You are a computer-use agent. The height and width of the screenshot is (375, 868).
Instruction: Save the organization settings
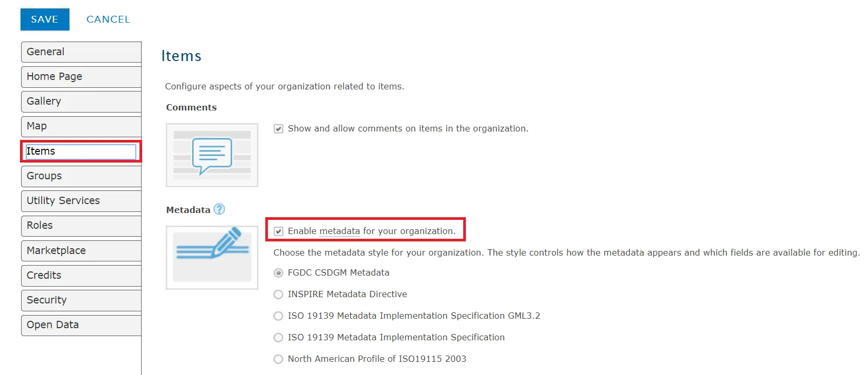point(45,19)
